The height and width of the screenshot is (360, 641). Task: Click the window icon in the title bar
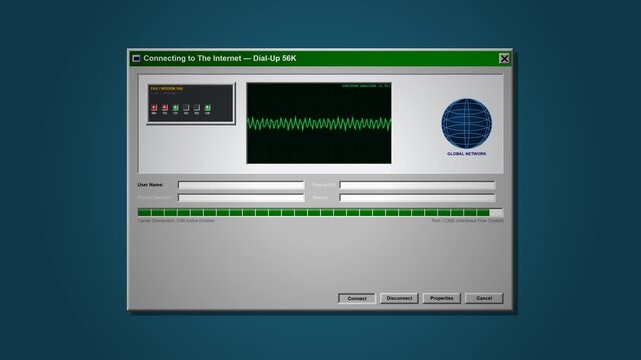[x=136, y=58]
